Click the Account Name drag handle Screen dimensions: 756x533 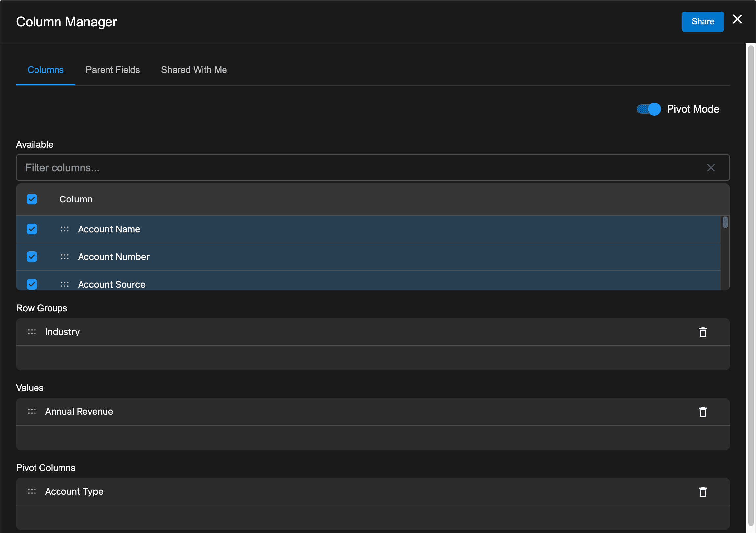(64, 229)
